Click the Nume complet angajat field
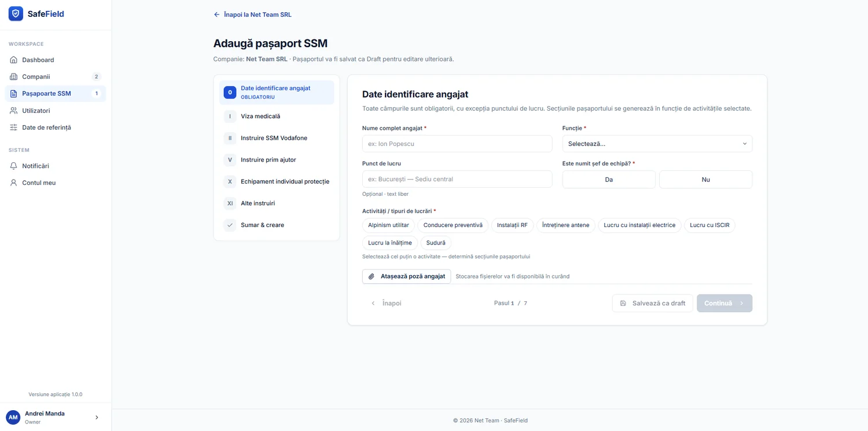 457,144
